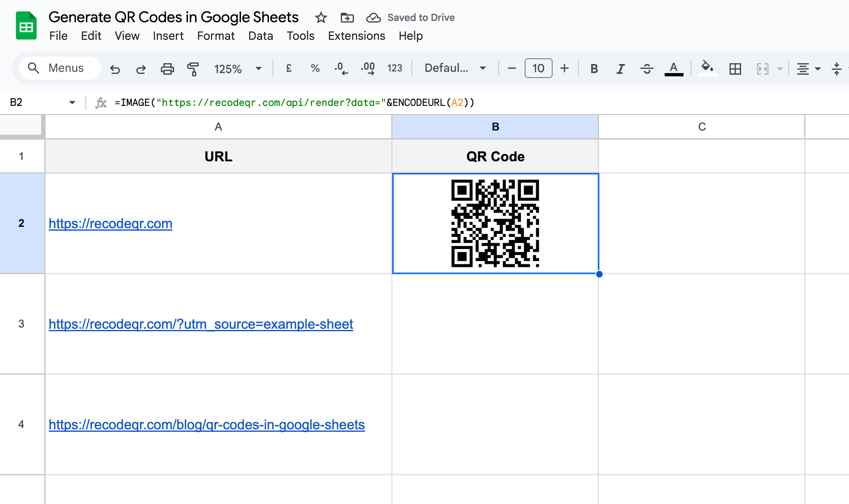This screenshot has width=849, height=504.
Task: Open the Print dialog
Action: 167,69
